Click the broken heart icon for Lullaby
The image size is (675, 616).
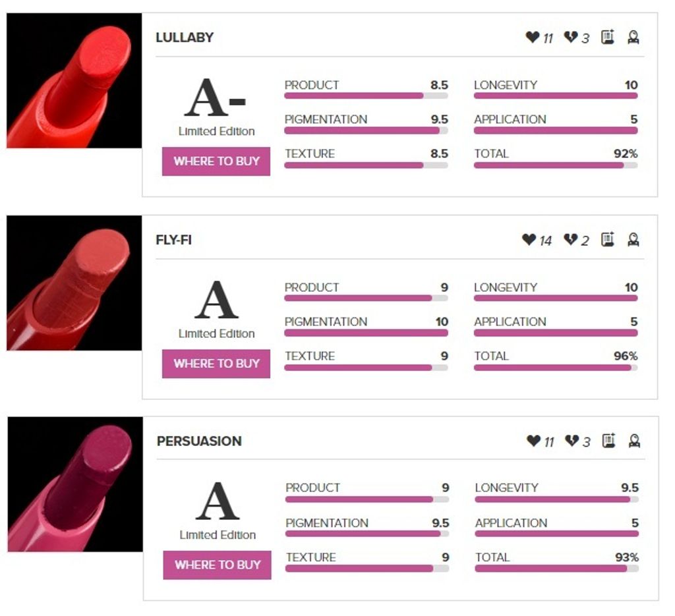pyautogui.click(x=570, y=38)
